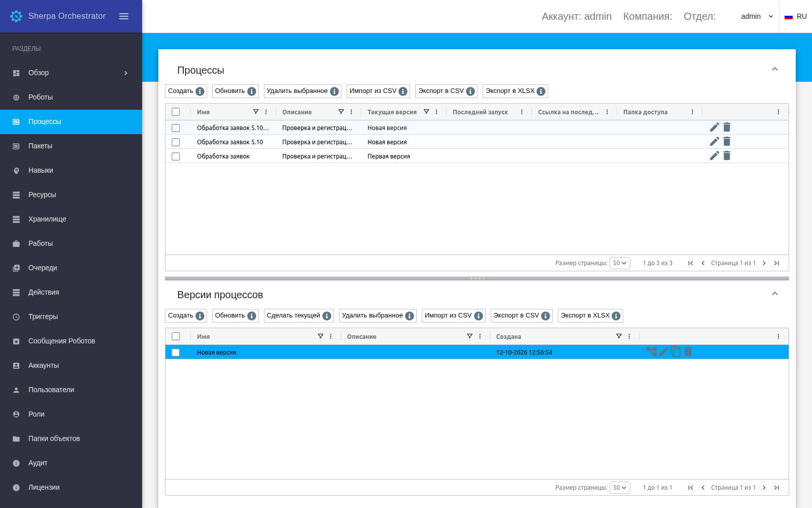Open Триггеры from the sidebar
The width and height of the screenshot is (812, 508).
pyautogui.click(x=71, y=316)
